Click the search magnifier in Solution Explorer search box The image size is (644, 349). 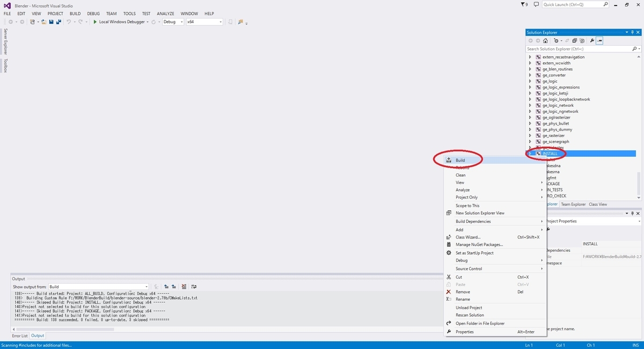[634, 49]
